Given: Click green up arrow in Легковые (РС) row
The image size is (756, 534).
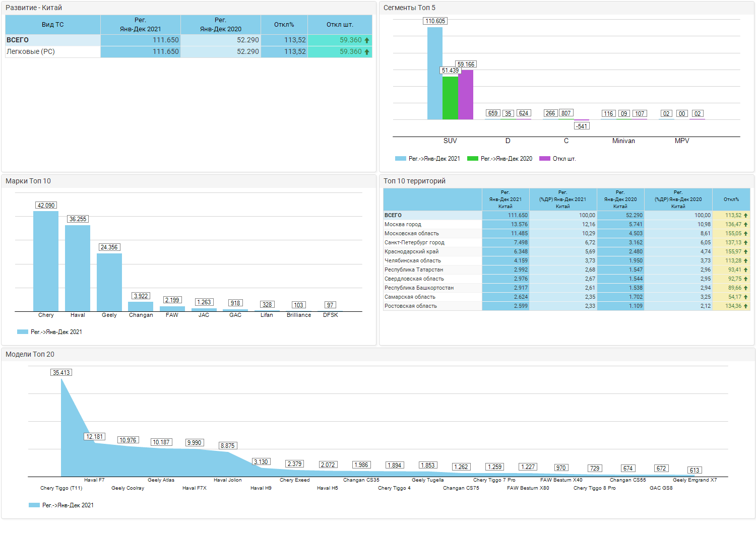Looking at the screenshot, I should point(367,52).
